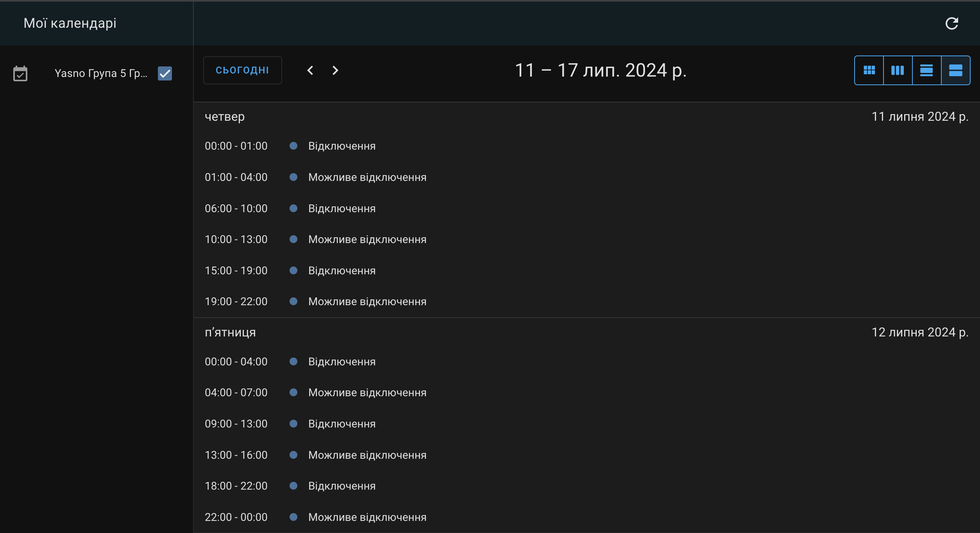The height and width of the screenshot is (533, 980).
Task: Click calendar icon beside Yasno Група 5
Action: (20, 73)
